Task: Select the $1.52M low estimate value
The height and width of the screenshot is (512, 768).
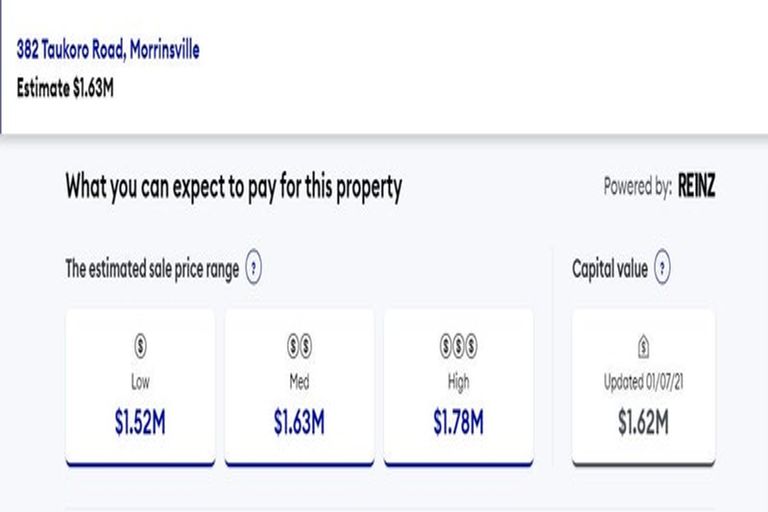Action: coord(140,423)
